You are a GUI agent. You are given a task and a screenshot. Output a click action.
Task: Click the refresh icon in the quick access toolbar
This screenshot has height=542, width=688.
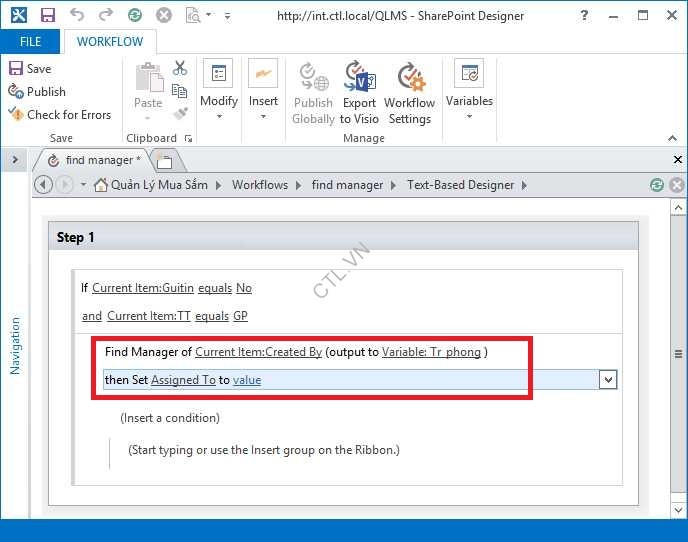pos(134,16)
